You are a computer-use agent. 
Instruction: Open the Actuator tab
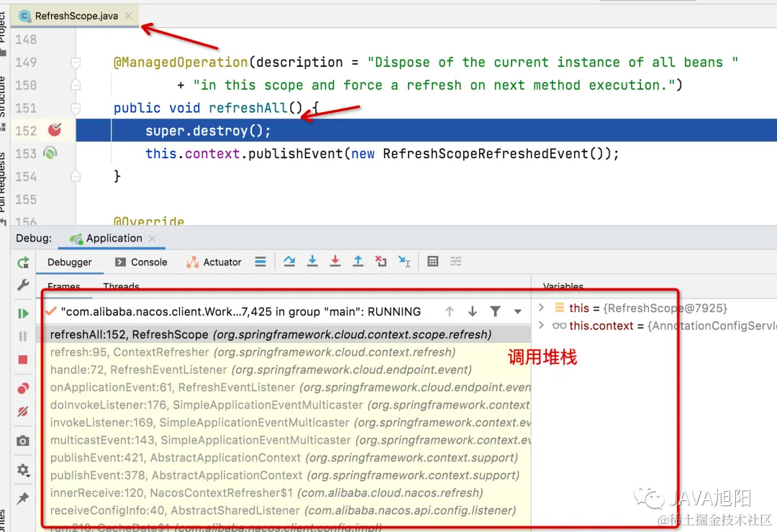click(x=214, y=262)
